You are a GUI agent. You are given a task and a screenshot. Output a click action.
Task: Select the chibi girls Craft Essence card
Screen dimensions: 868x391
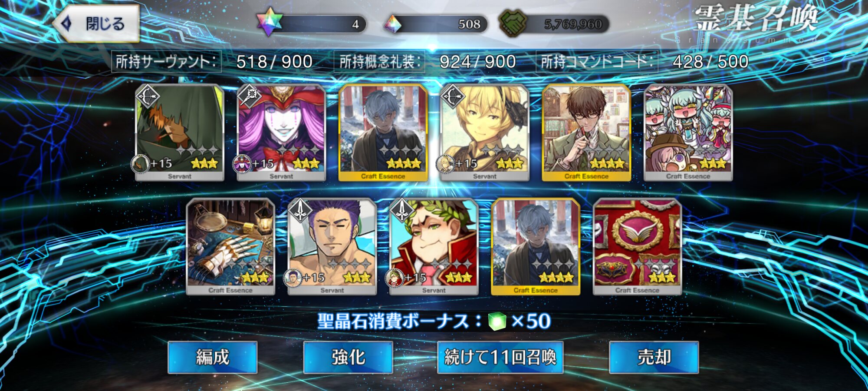pos(688,133)
